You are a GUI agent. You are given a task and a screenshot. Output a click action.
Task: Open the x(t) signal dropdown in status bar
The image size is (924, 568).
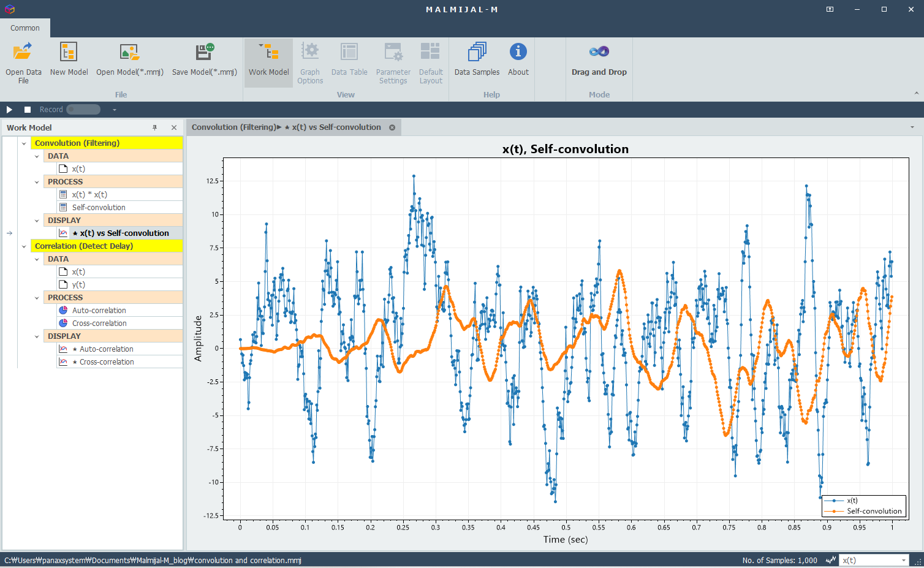[873, 560]
